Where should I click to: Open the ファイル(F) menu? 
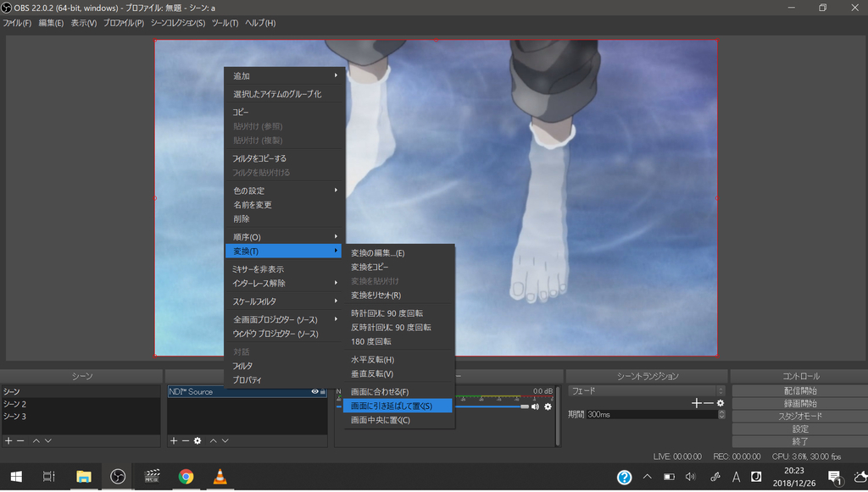17,23
